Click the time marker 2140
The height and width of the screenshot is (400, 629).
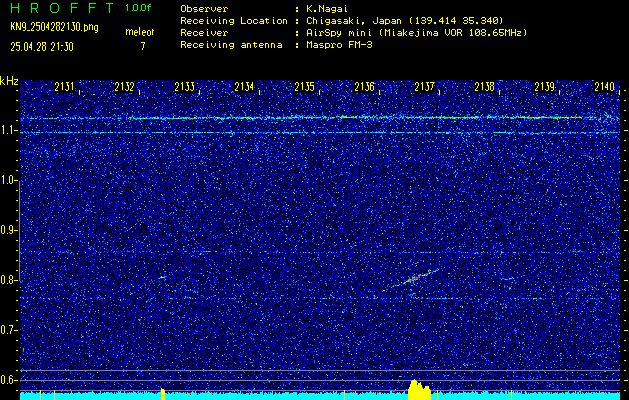(605, 87)
